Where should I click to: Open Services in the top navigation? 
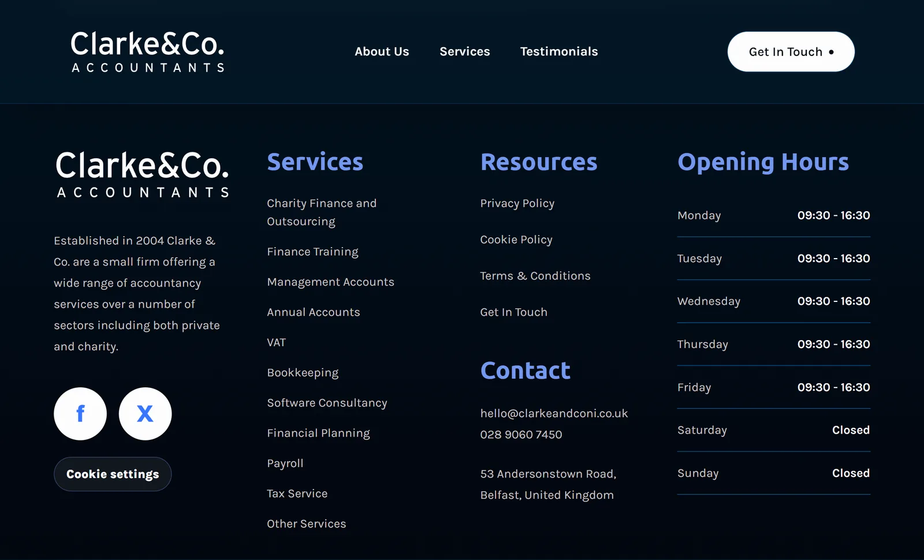[465, 51]
